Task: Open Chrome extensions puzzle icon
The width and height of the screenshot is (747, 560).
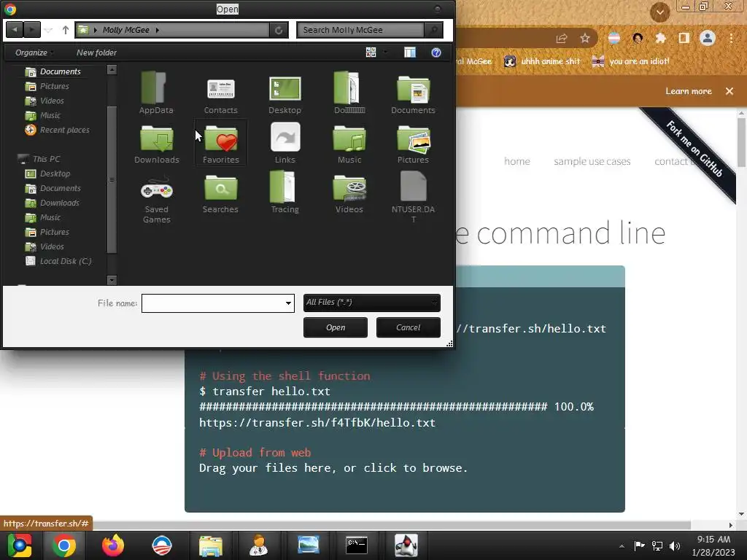Action: (x=660, y=38)
